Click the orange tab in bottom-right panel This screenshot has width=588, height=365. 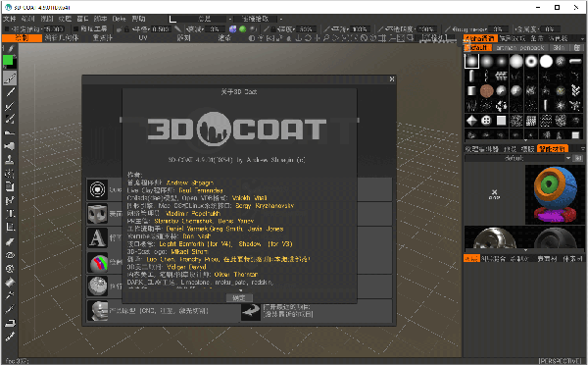pos(471,259)
